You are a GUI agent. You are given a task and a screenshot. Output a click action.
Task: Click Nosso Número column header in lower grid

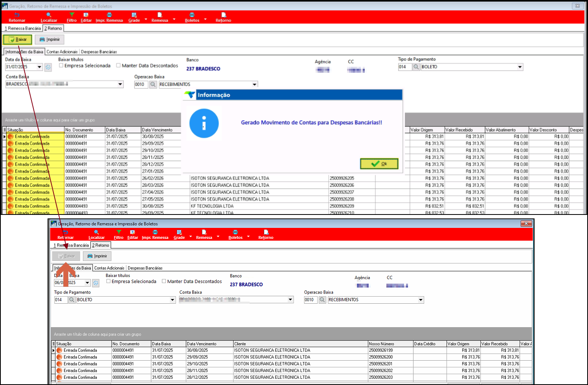pos(390,344)
